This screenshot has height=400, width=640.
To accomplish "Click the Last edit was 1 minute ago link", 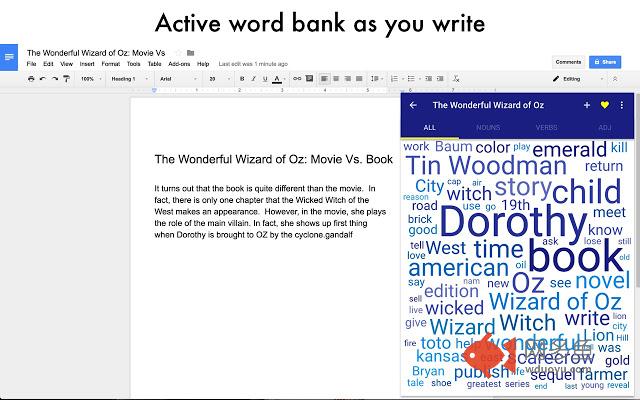I will tap(253, 64).
